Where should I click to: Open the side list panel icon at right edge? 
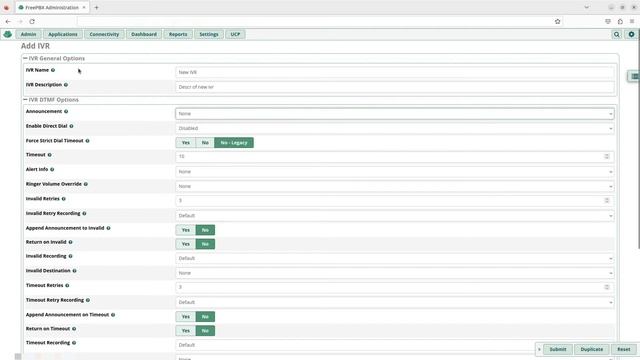[634, 76]
